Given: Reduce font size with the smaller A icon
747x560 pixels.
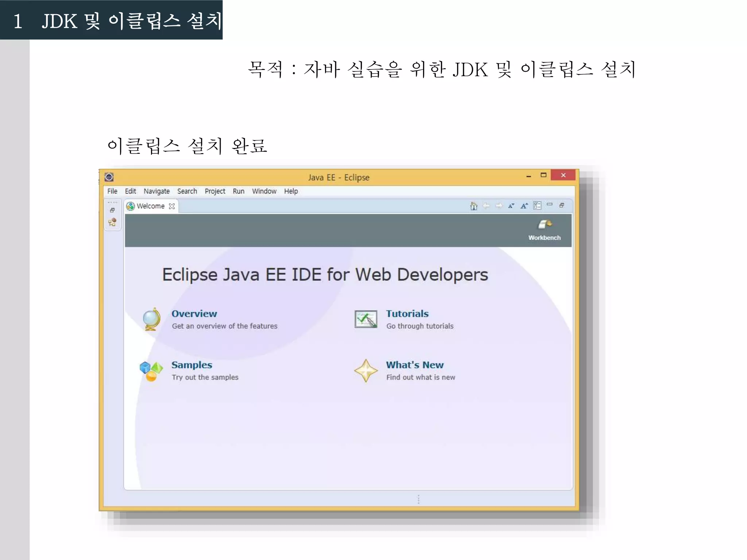Looking at the screenshot, I should click(511, 206).
